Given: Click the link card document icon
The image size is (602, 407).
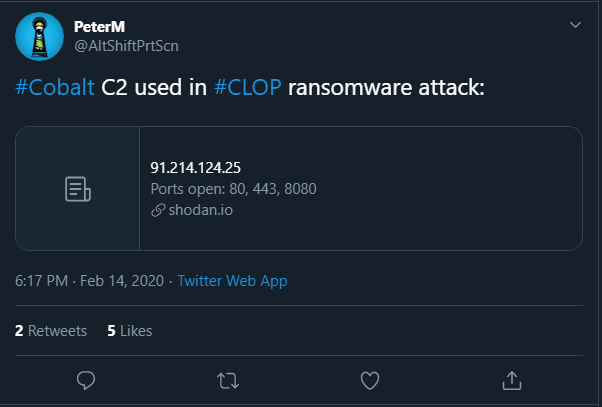Looking at the screenshot, I should coord(78,188).
